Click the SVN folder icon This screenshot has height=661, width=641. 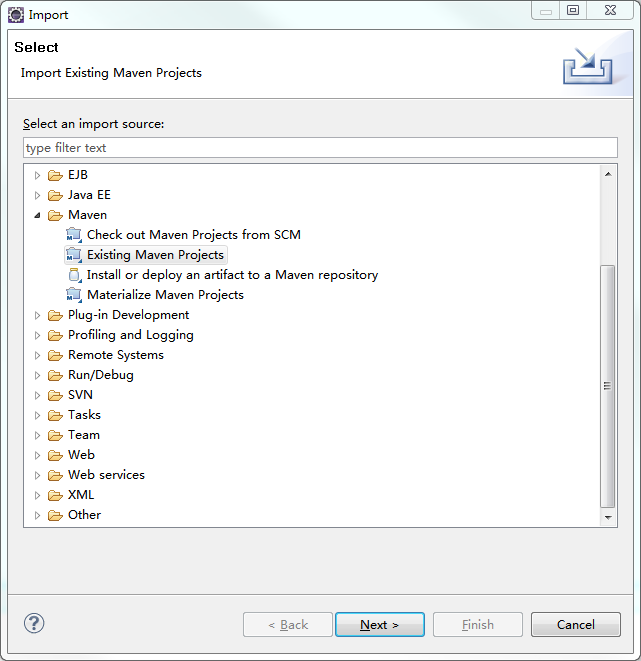pos(55,395)
